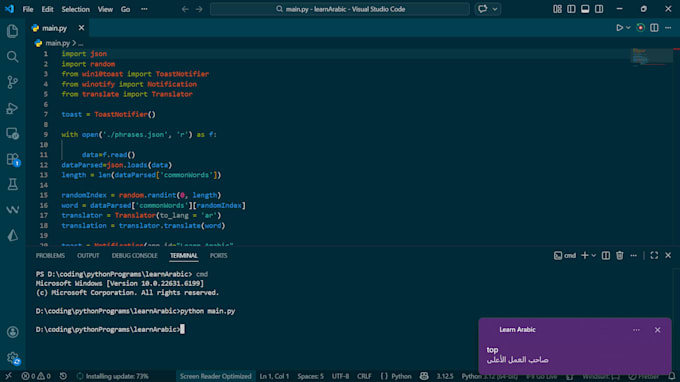Screen dimensions: 680x382
Task: Open the Explorer view in activity bar
Action: [x=13, y=31]
